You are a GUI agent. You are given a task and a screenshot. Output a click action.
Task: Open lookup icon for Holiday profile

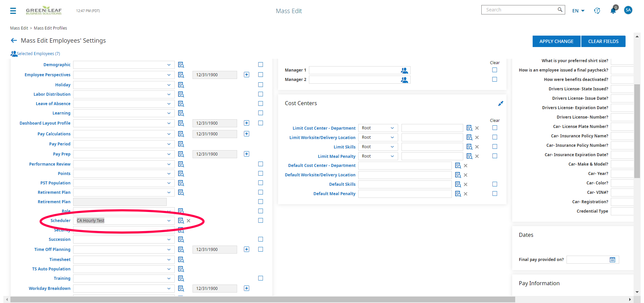tap(181, 85)
